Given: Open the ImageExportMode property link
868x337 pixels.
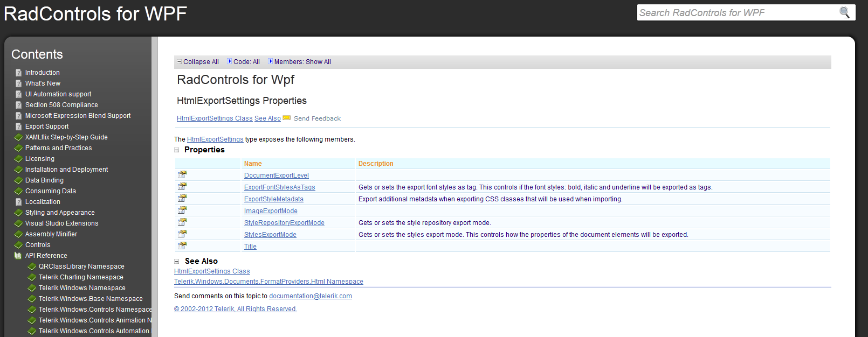Looking at the screenshot, I should (271, 211).
